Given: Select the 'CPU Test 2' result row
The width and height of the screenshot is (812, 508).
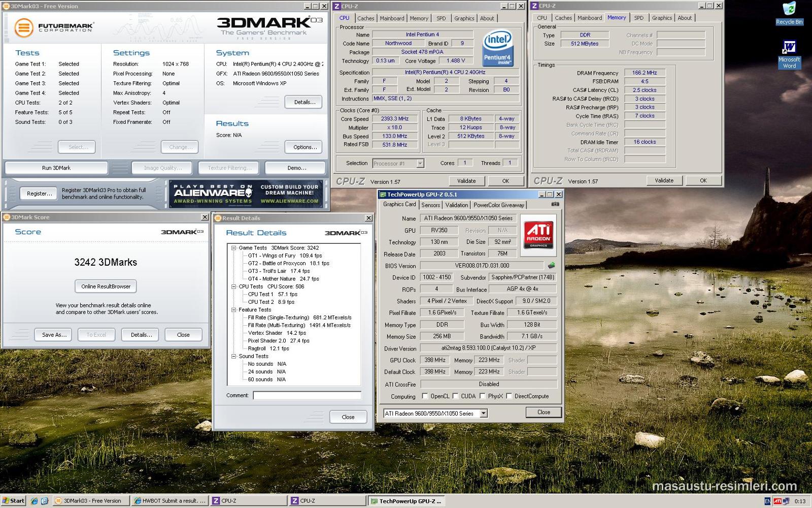Looking at the screenshot, I should (x=271, y=302).
